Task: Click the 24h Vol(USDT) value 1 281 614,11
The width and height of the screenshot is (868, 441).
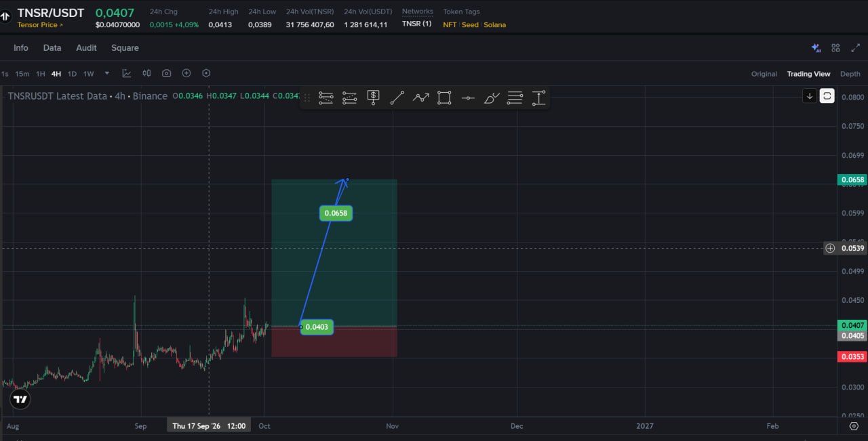Action: 366,25
